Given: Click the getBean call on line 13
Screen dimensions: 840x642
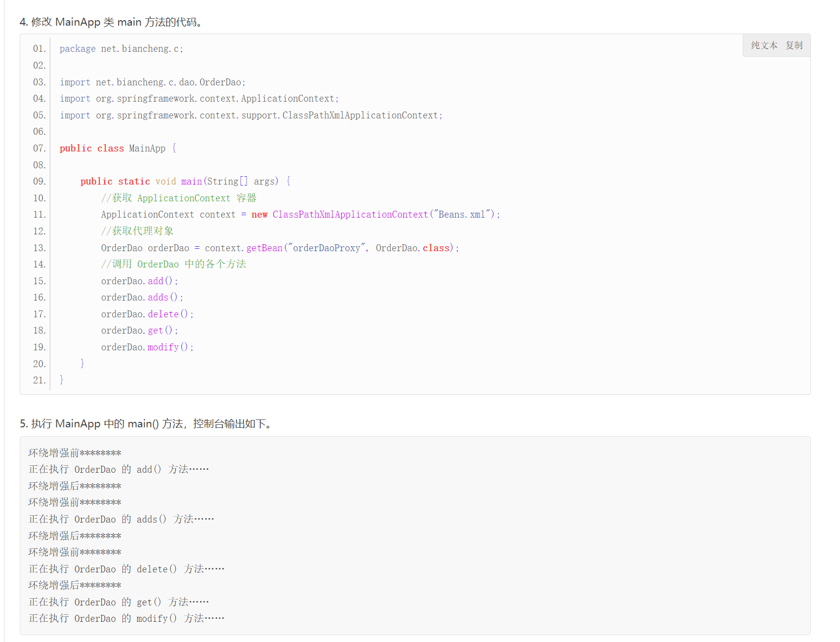Looking at the screenshot, I should (x=265, y=248).
